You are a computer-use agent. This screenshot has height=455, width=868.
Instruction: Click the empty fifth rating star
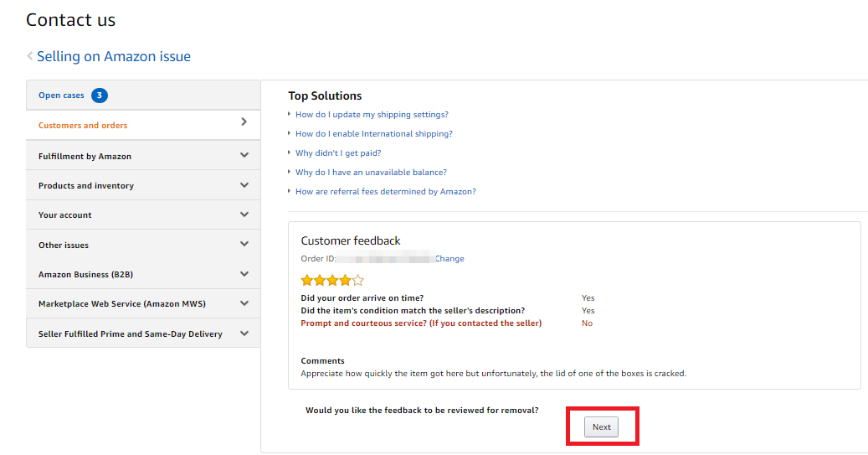[358, 281]
